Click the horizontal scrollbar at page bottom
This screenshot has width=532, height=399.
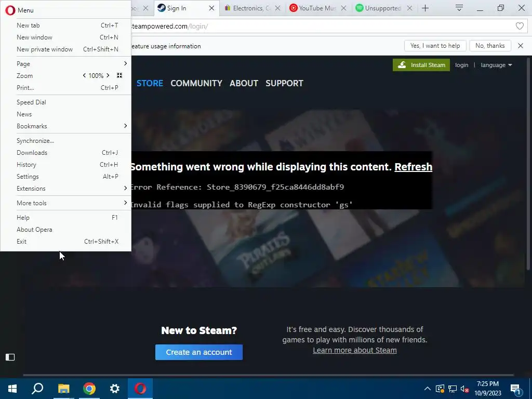click(x=268, y=375)
